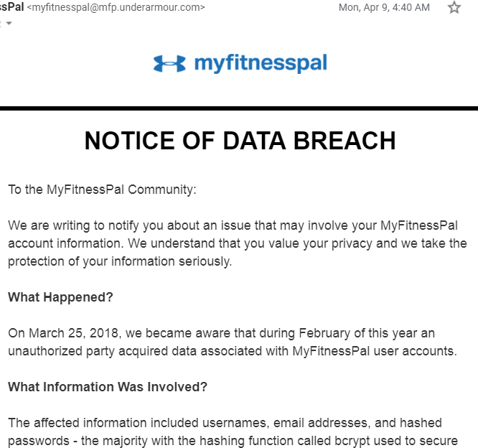Star this MyFitnessPal email
Image resolution: width=478 pixels, height=448 pixels.
[x=454, y=7]
